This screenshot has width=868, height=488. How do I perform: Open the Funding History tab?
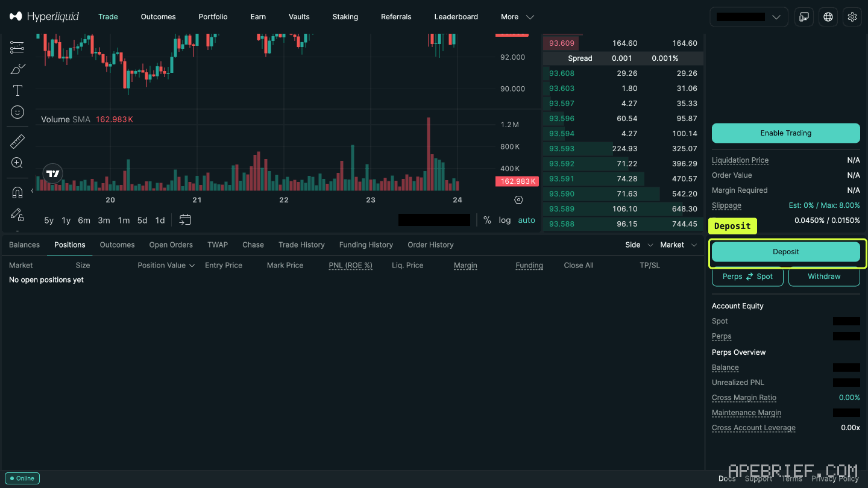(366, 245)
